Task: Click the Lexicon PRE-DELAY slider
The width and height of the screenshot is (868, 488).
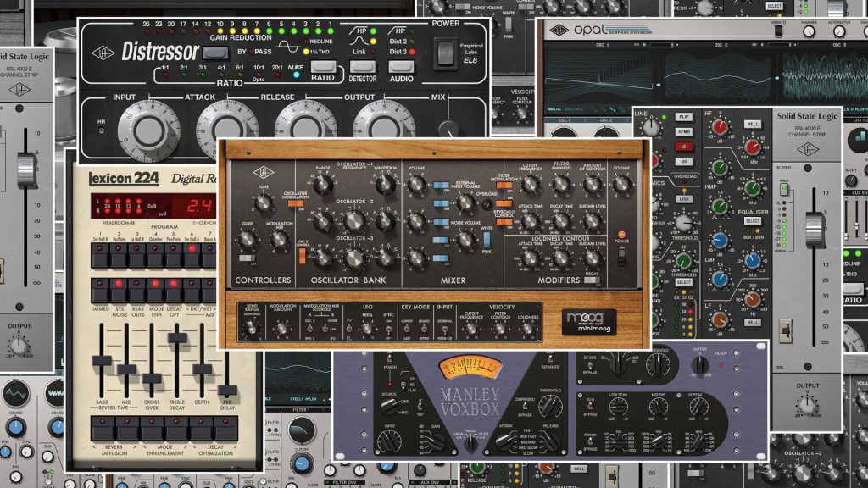Action: (227, 390)
